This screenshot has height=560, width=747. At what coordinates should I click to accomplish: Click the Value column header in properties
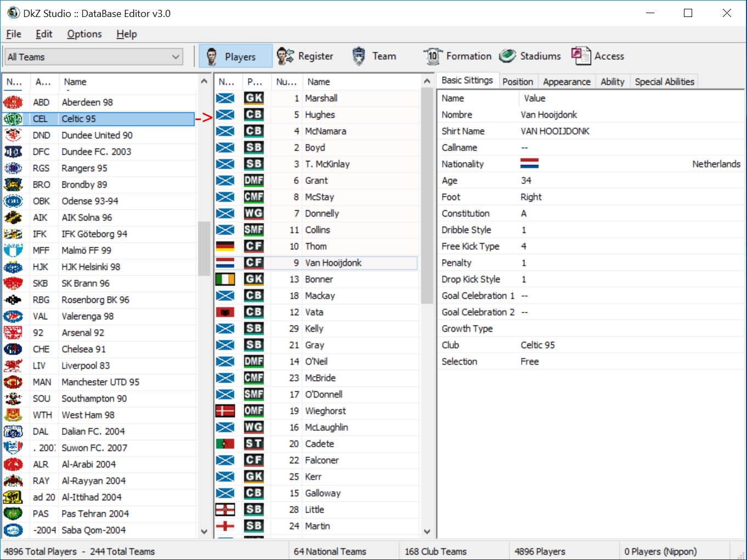tap(631, 98)
